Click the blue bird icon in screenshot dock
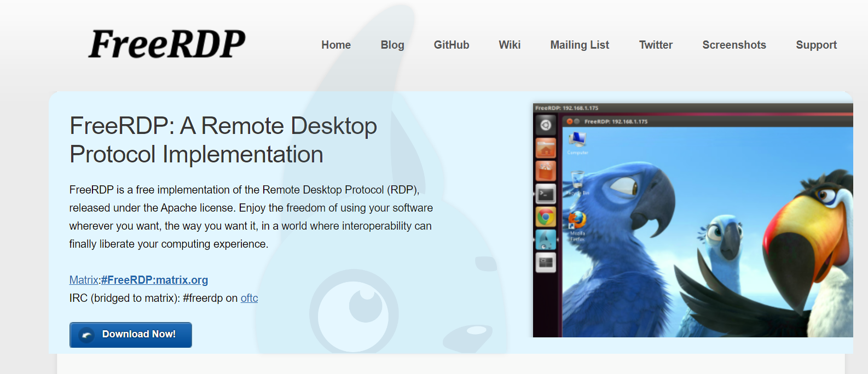 (x=546, y=239)
